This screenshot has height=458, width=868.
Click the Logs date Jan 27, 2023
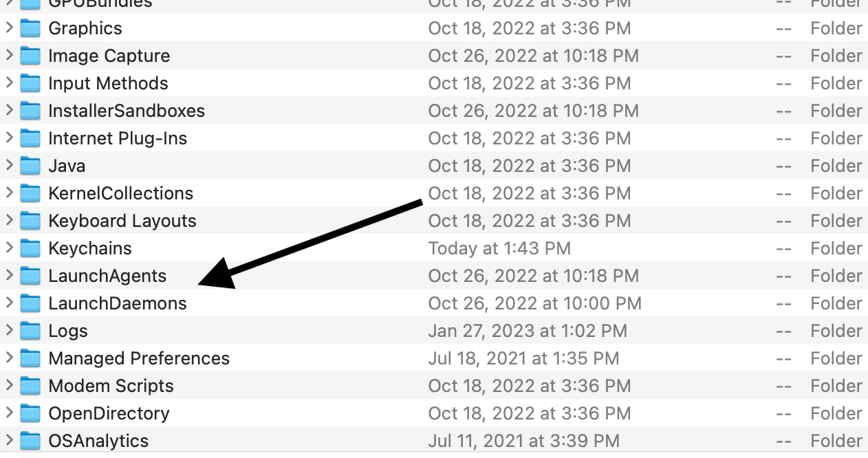point(528,331)
